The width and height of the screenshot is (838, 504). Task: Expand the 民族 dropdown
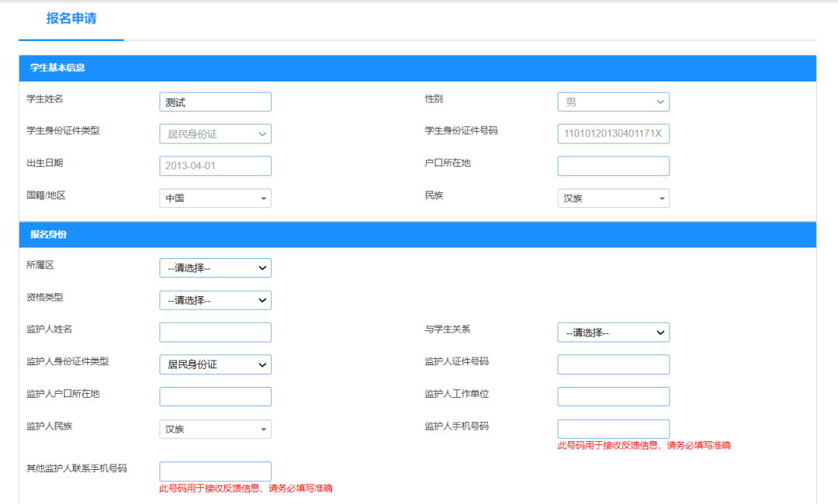(613, 198)
